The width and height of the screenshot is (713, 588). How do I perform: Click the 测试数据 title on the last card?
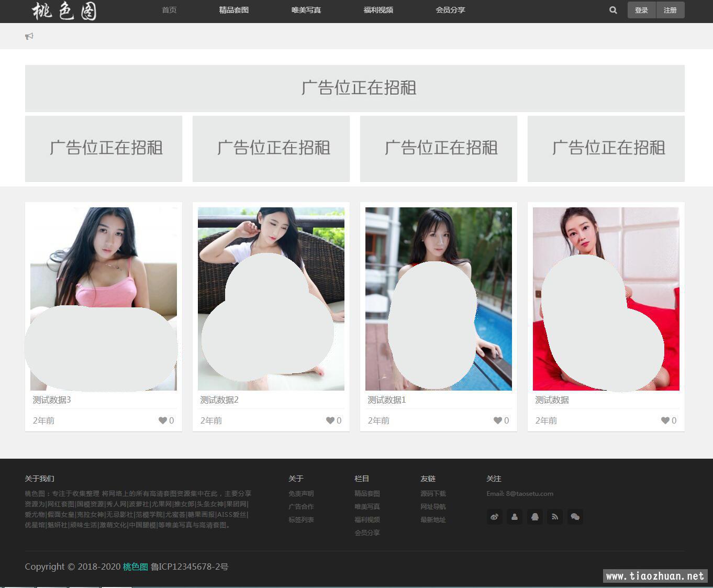[552, 400]
